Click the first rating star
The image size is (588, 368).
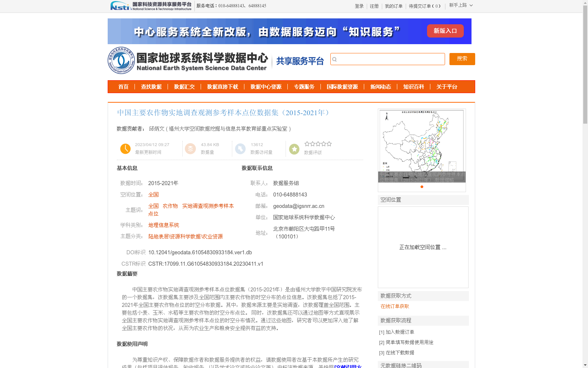pyautogui.click(x=307, y=144)
